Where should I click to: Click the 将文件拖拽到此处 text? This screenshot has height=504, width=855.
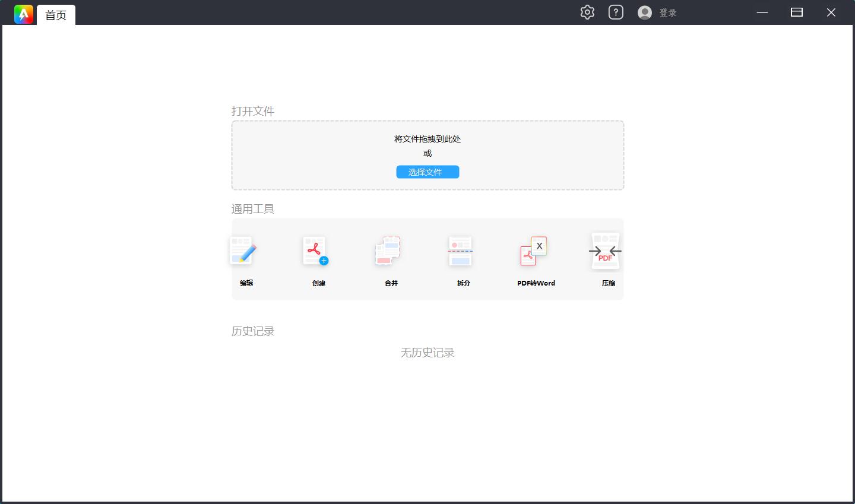coord(427,139)
